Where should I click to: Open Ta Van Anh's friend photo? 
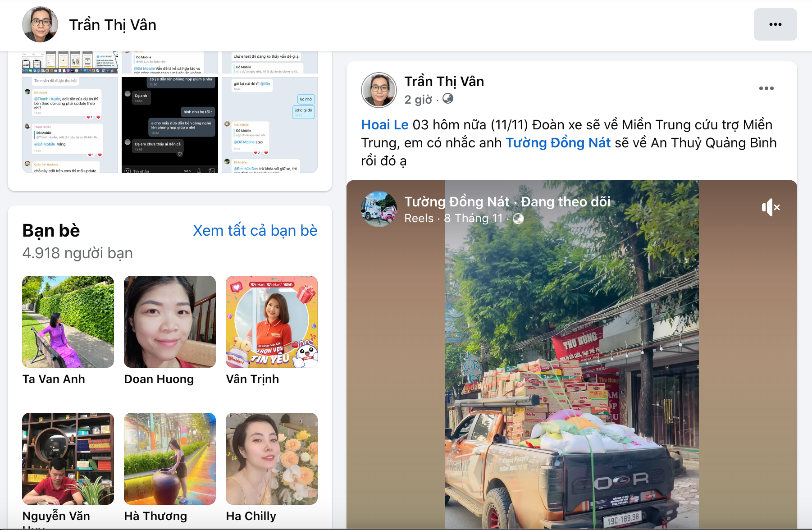68,322
